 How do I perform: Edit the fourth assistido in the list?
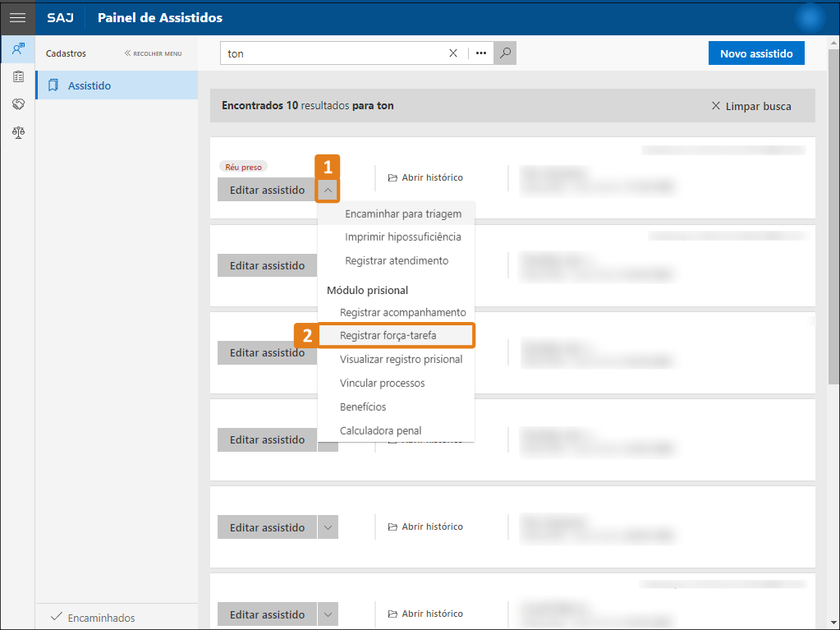click(267, 439)
